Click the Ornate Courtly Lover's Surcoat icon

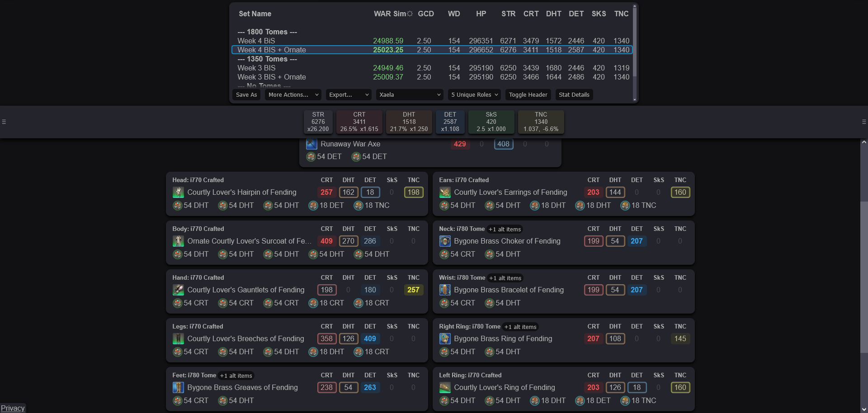click(178, 241)
